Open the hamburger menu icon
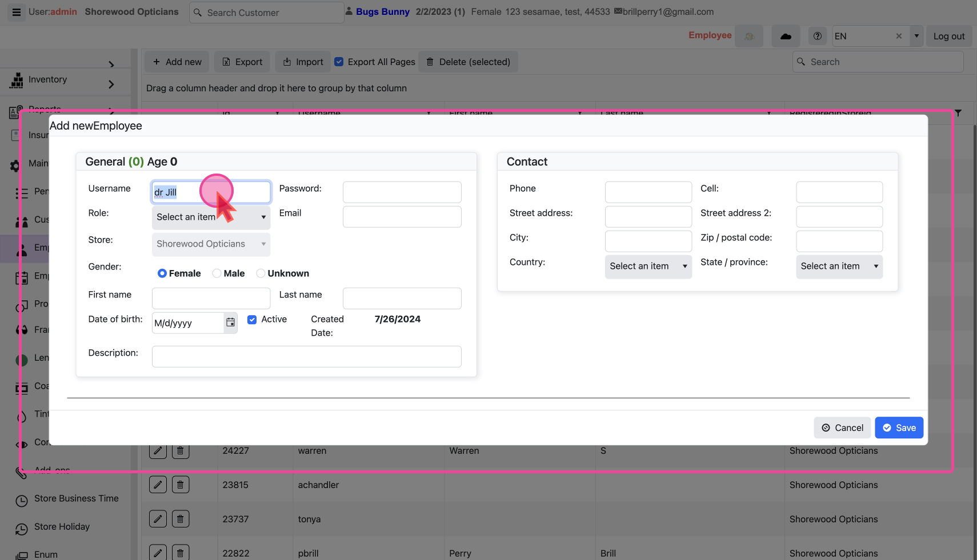Viewport: 977px width, 560px height. point(17,12)
